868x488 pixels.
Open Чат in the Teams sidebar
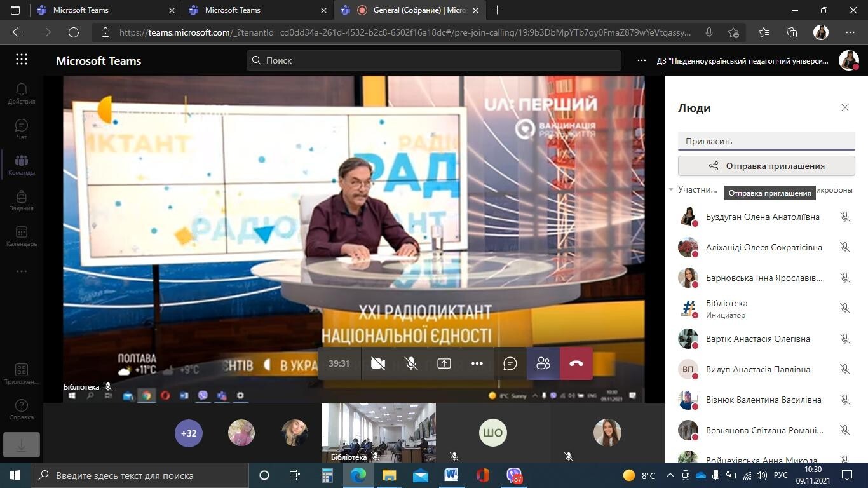22,129
